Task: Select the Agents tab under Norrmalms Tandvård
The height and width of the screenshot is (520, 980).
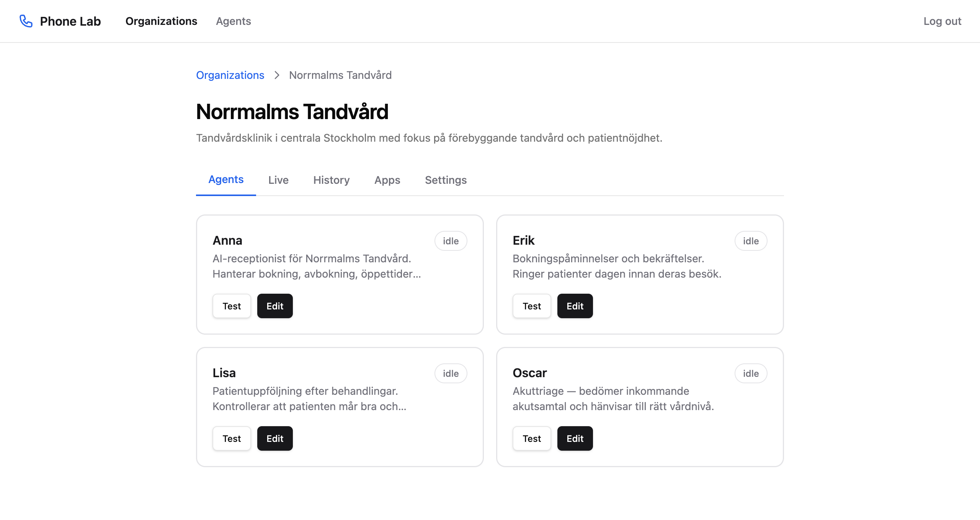Action: pos(226,180)
